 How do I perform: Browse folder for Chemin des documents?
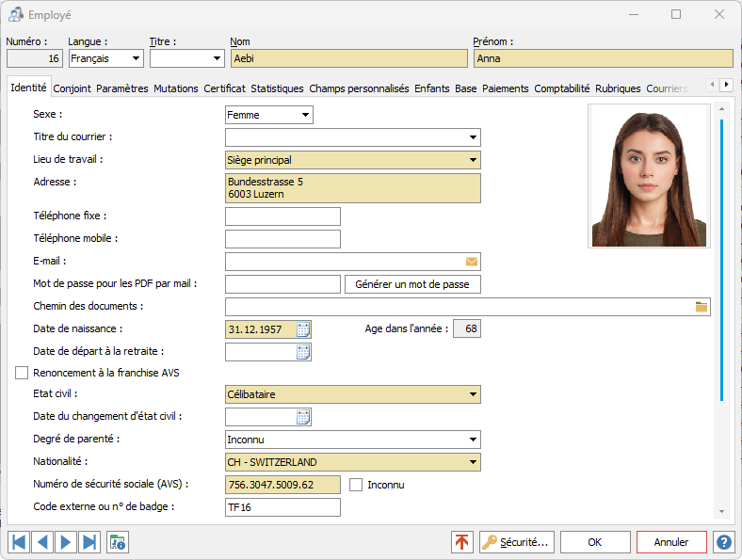702,307
